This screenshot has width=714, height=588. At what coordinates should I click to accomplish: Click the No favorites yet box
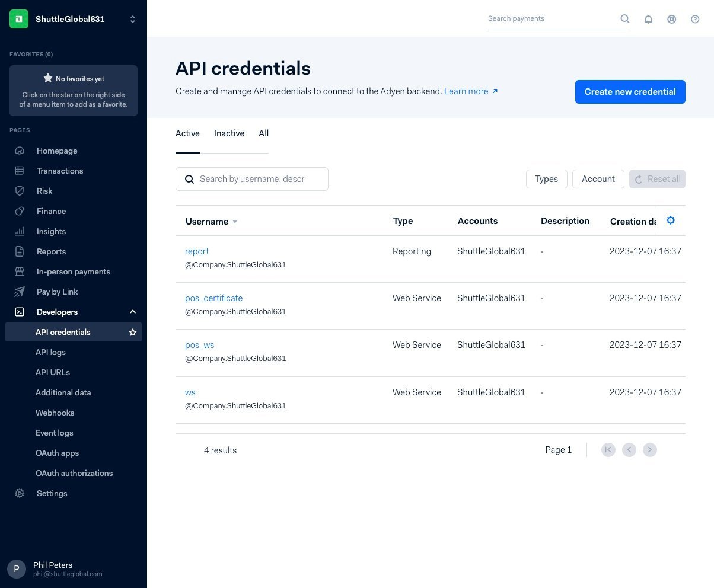(74, 91)
